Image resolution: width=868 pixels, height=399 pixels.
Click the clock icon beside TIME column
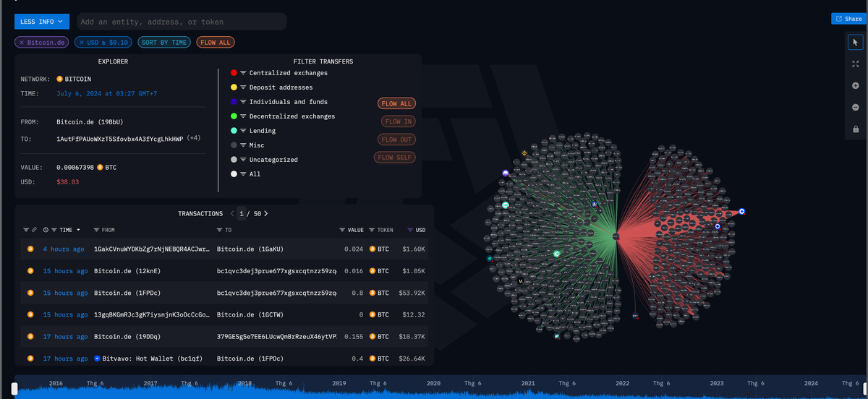click(46, 230)
